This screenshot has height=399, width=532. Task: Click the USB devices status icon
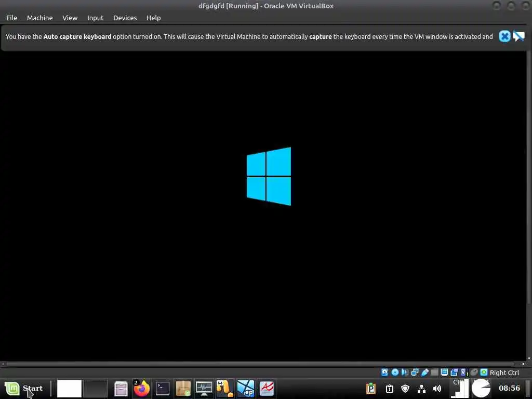425,373
